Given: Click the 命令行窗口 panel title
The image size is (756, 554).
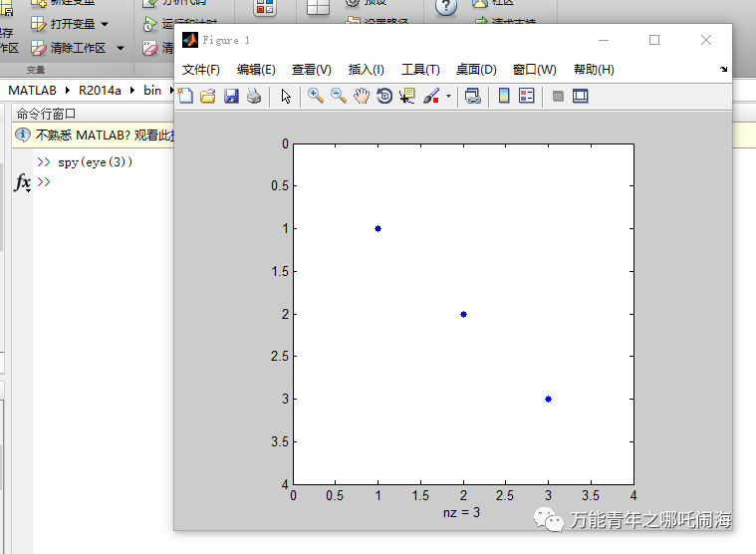Looking at the screenshot, I should coord(46,114).
